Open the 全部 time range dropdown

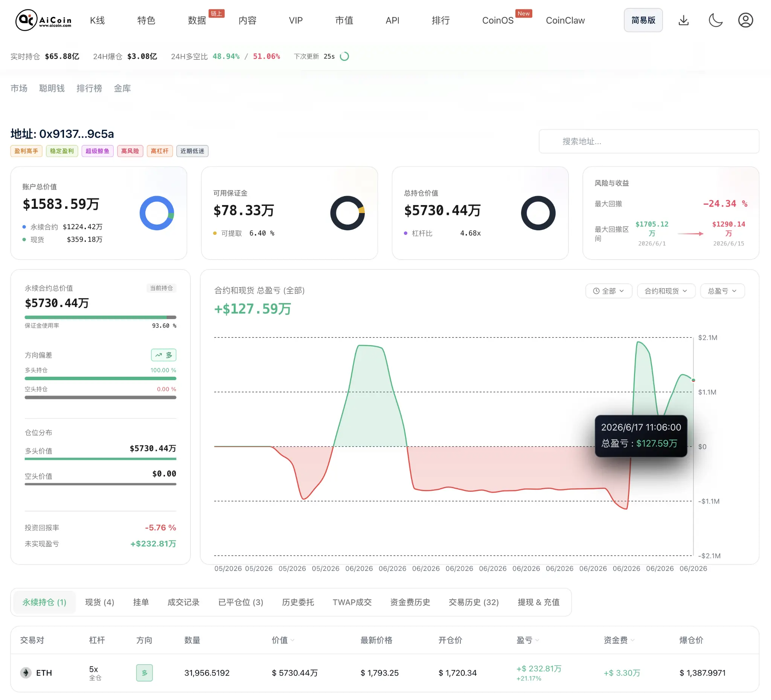[608, 291]
